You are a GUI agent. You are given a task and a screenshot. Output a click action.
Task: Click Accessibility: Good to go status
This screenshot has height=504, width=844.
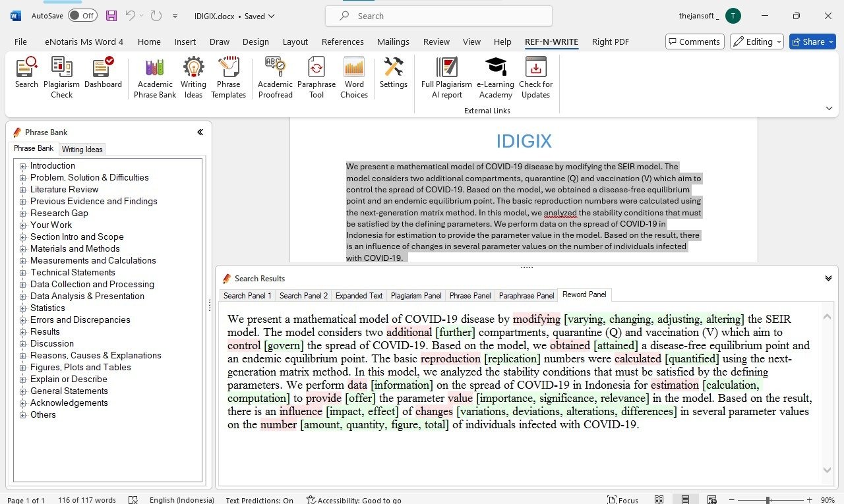click(x=354, y=500)
